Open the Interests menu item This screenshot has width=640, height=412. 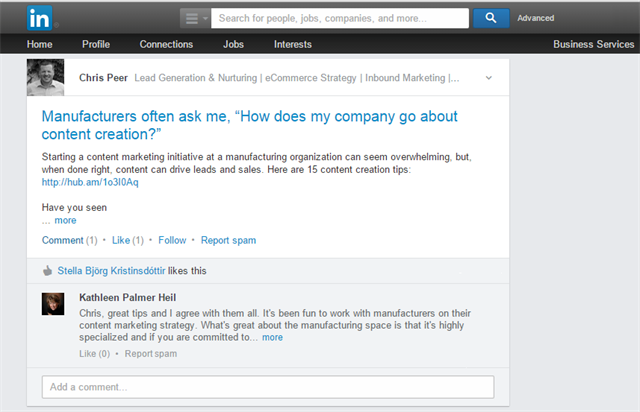[x=293, y=44]
